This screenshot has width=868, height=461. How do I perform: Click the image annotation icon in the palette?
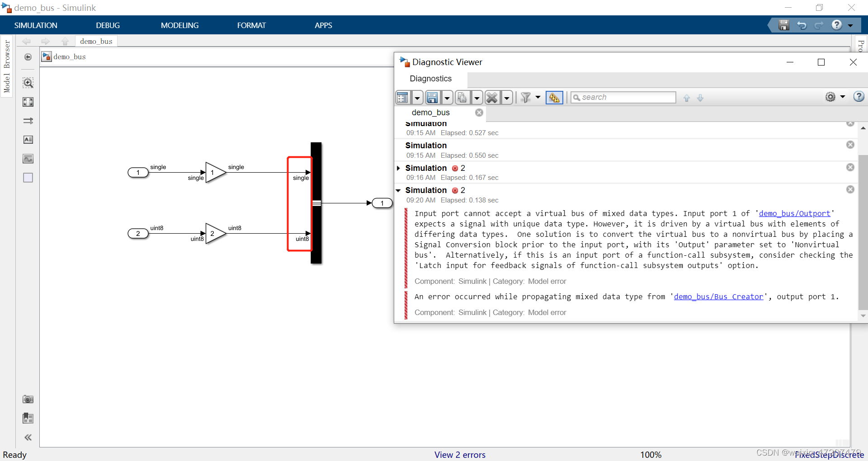coord(28,159)
